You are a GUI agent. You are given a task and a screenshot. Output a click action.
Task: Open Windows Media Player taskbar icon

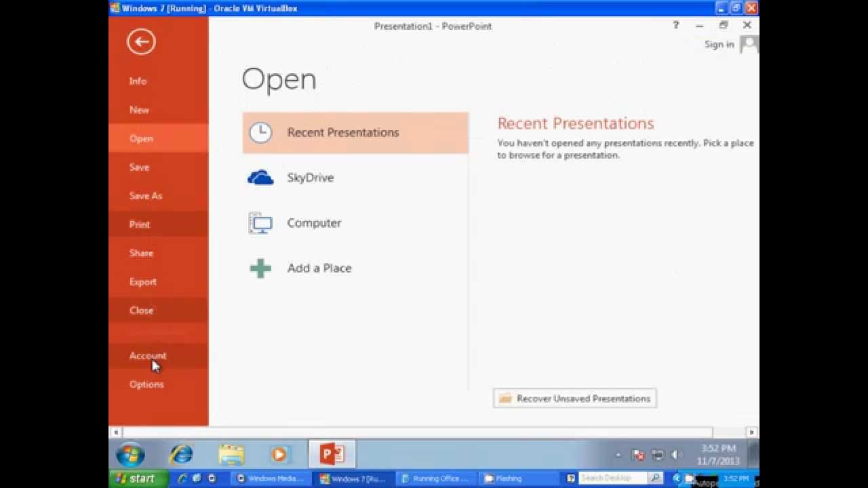pyautogui.click(x=279, y=454)
